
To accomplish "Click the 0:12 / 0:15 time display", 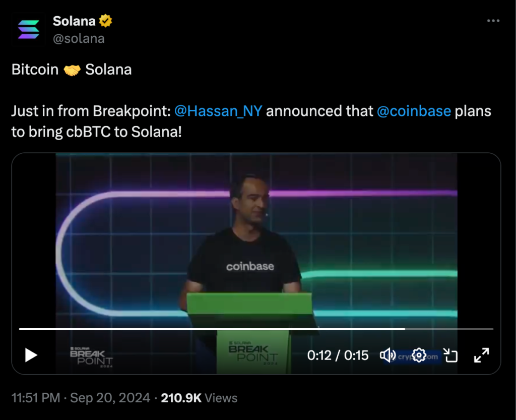I will (338, 355).
